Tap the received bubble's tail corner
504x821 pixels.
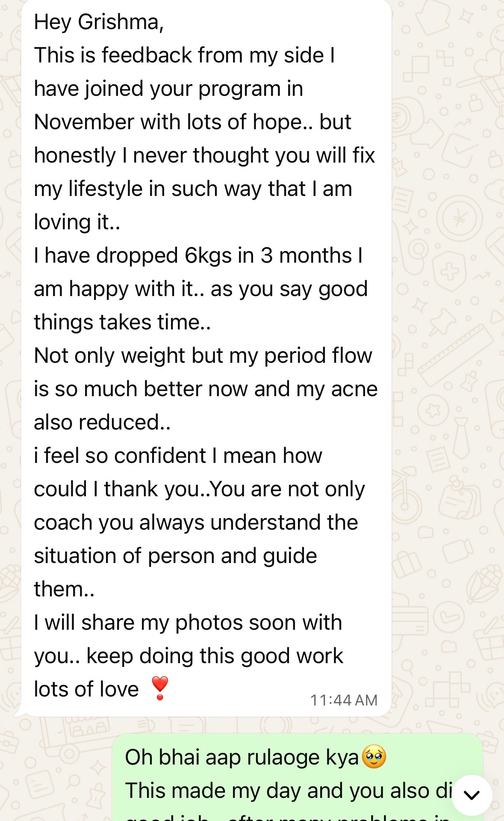18,713
